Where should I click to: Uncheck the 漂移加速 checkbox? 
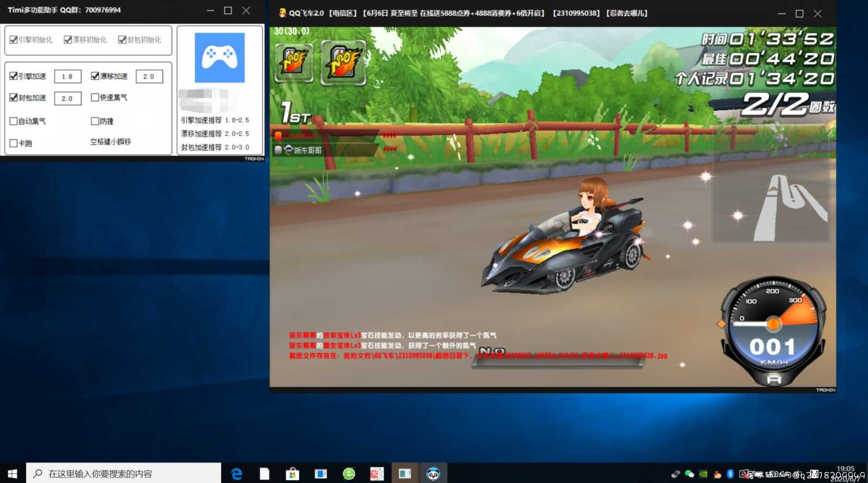point(95,76)
